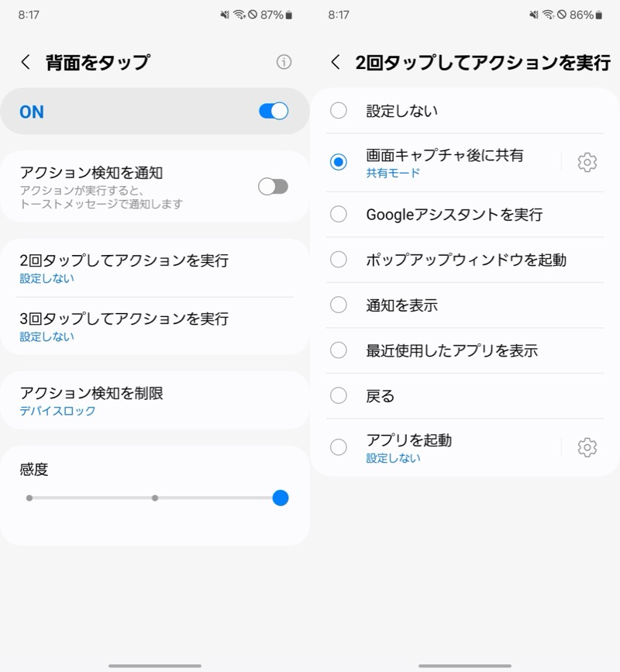Open 2回タップしてアクションを実行 setting
This screenshot has width=620, height=672.
point(124,268)
